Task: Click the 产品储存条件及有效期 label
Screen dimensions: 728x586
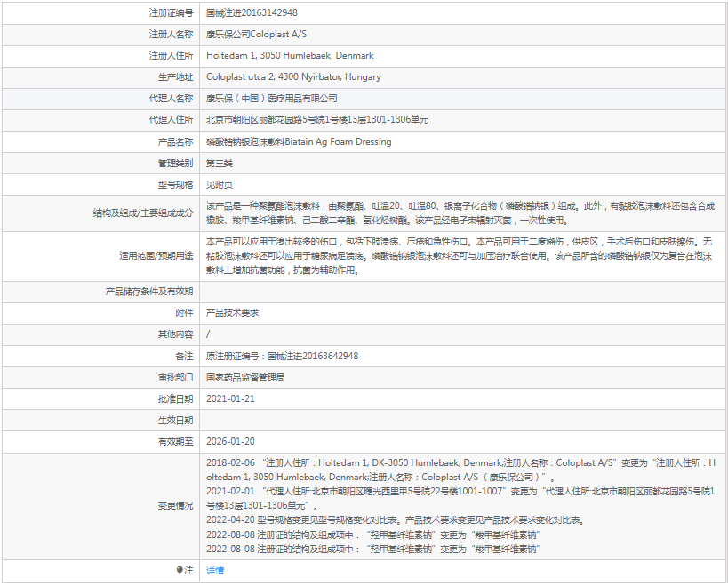Action: click(x=149, y=292)
